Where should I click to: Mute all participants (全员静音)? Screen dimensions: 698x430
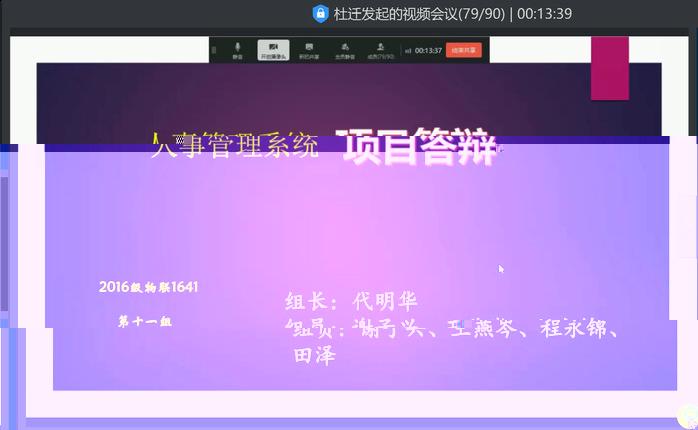(344, 49)
